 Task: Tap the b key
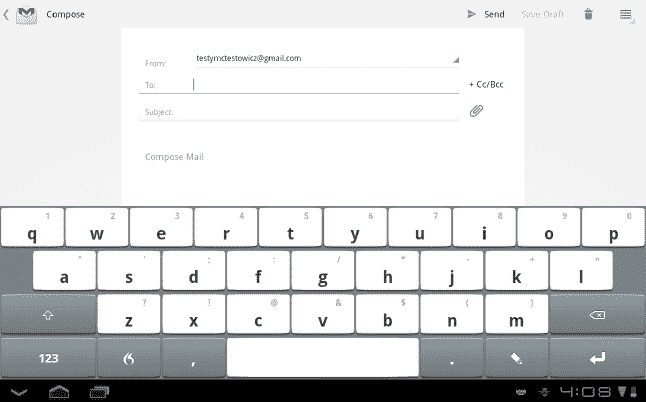pos(387,314)
